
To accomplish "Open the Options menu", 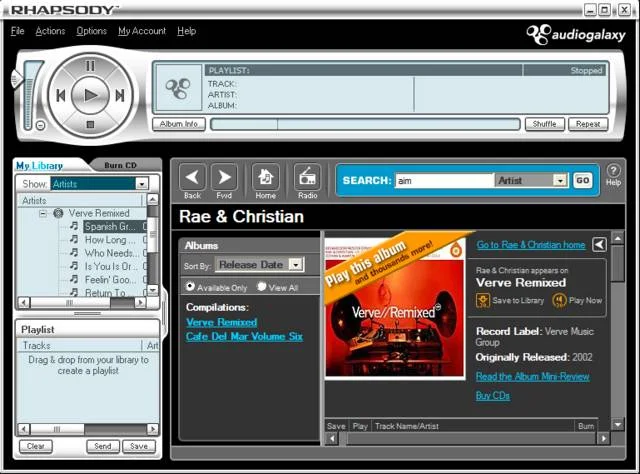I will pos(91,31).
